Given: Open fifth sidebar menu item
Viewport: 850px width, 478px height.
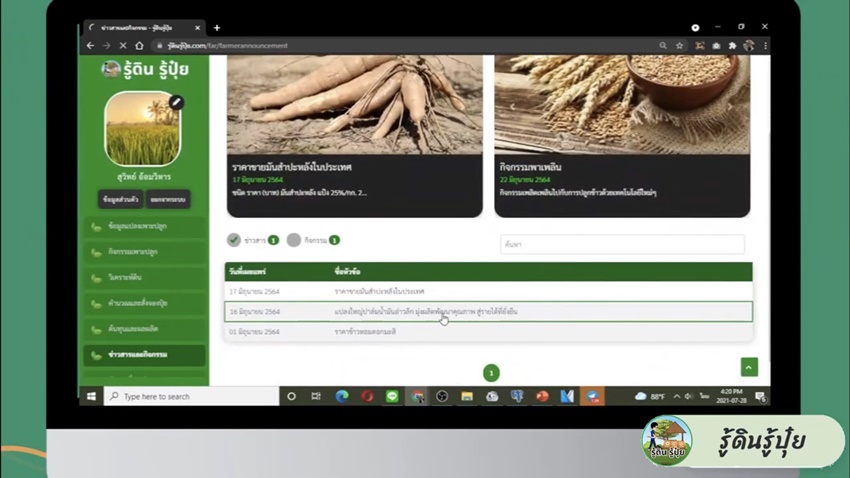Looking at the screenshot, I should [x=145, y=329].
